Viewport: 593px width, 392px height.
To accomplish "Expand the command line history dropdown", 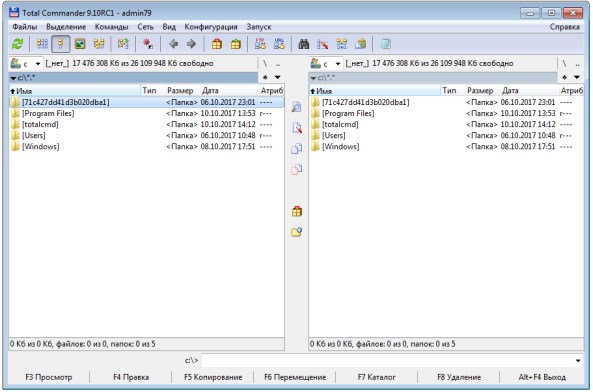I will [578, 361].
